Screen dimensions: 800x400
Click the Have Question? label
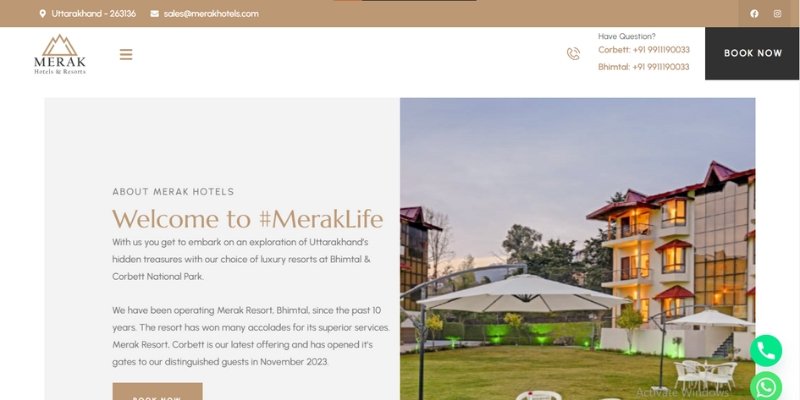pos(627,36)
